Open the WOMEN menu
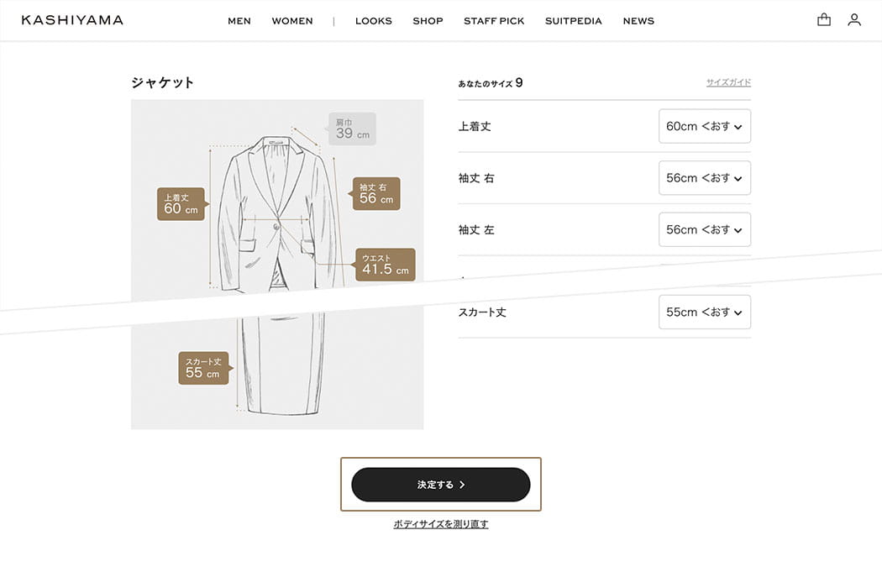 point(292,21)
